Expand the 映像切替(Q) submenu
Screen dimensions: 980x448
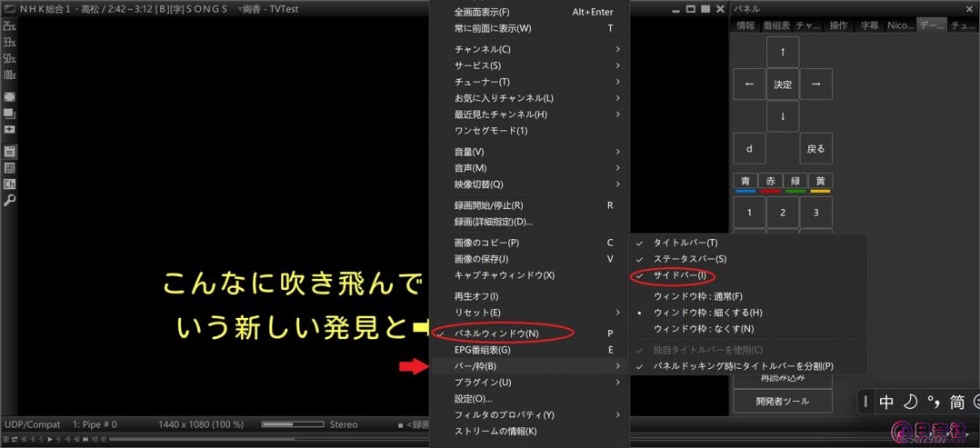tap(529, 184)
